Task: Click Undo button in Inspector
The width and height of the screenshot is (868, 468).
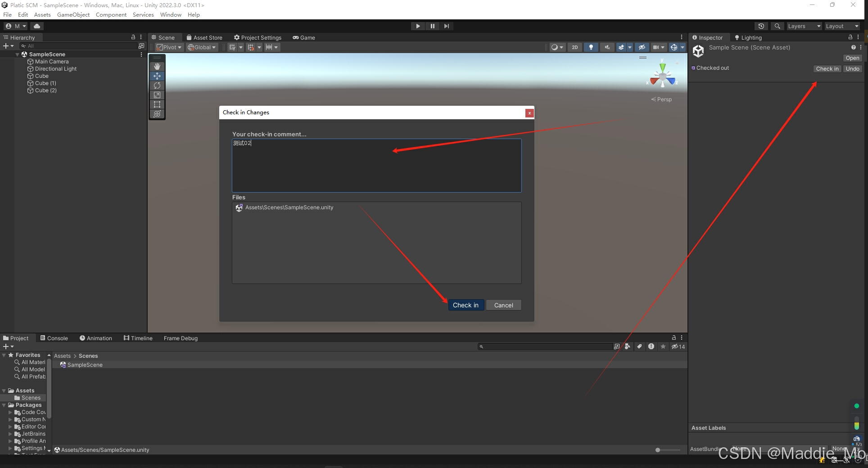Action: point(852,69)
